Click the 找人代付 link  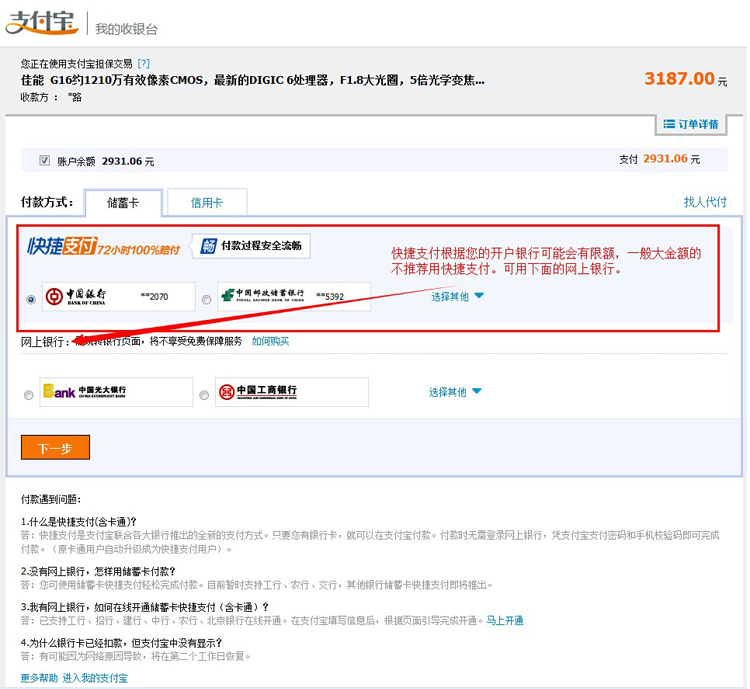point(705,202)
